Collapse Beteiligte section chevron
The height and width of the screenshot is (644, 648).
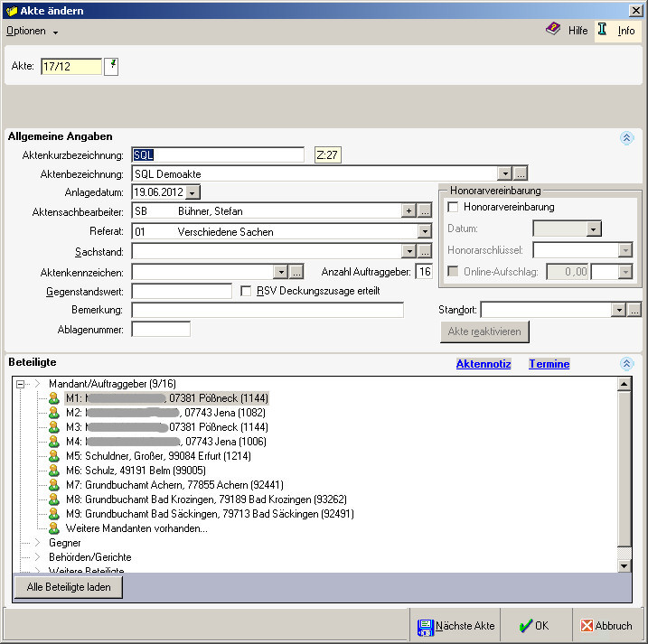click(x=626, y=364)
